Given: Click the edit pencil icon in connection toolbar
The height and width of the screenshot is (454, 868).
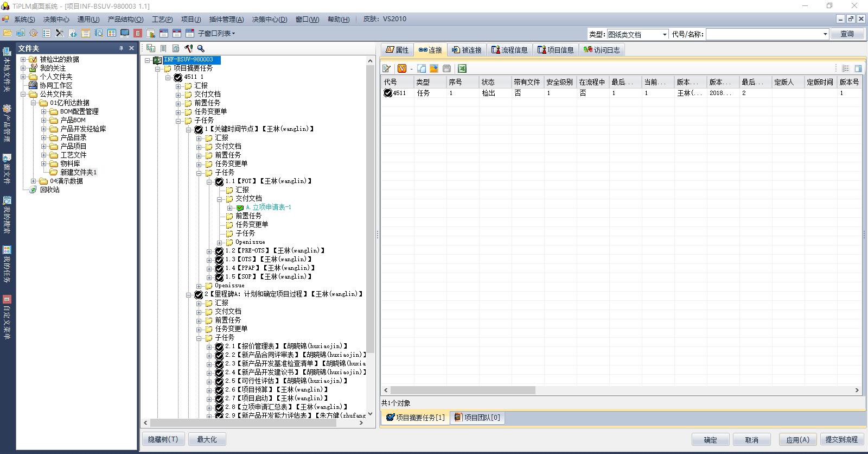Looking at the screenshot, I should pos(386,68).
